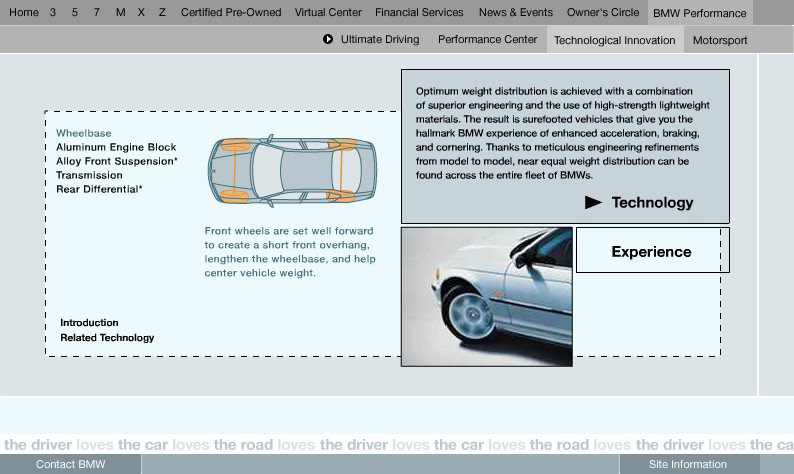
Task: Open the Virtual Center menu
Action: (x=328, y=12)
